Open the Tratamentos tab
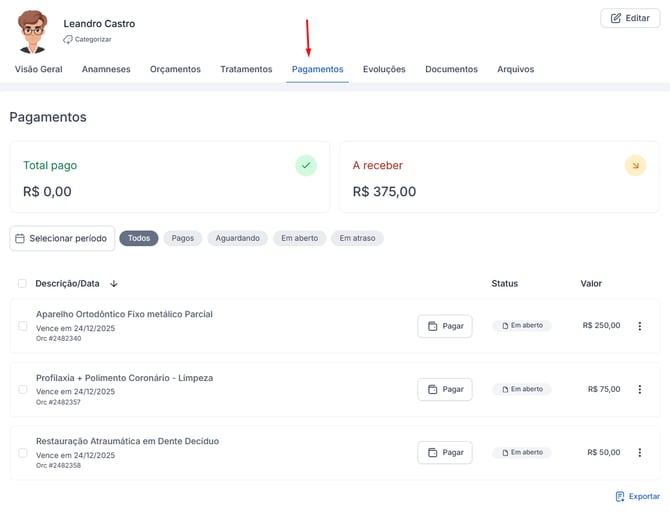Screen dimensions: 670x514 pyautogui.click(x=246, y=69)
